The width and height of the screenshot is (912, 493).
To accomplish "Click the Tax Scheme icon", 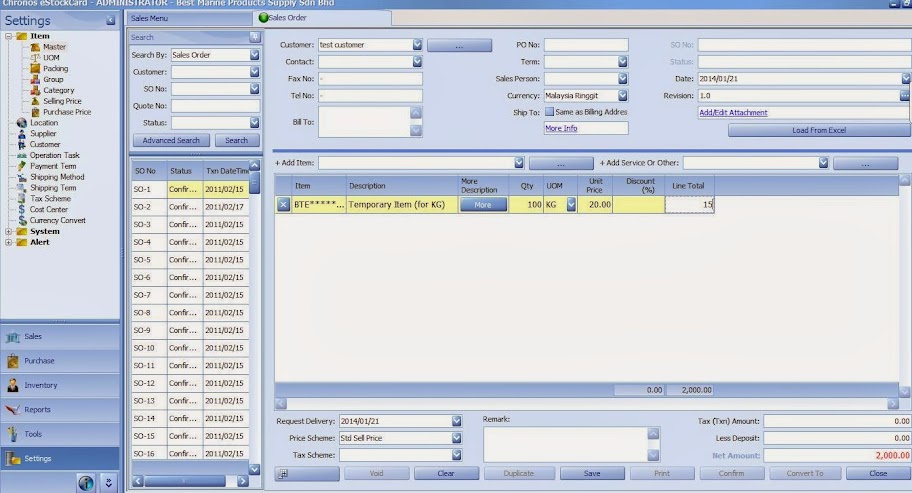I will (22, 198).
